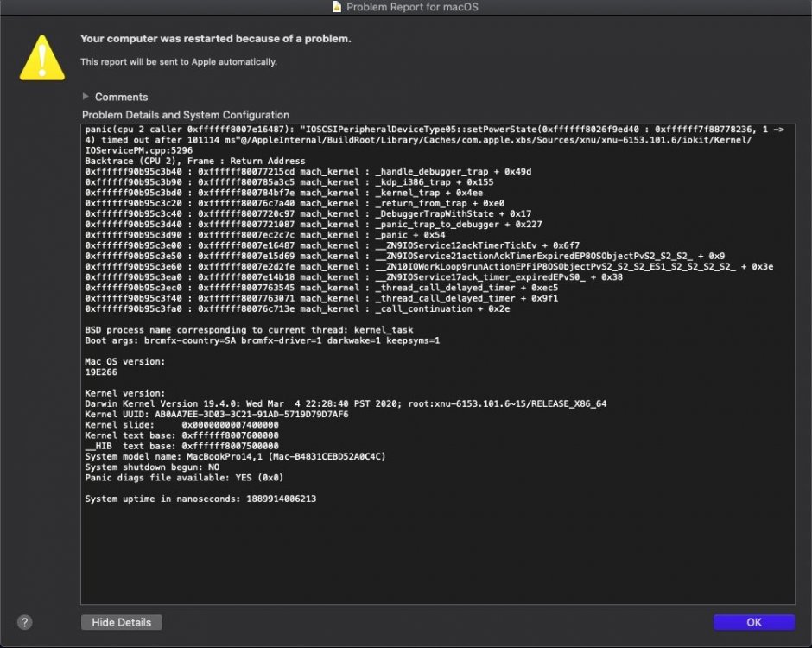Click the '19E266' build number
Image resolution: width=812 pixels, height=648 pixels.
coord(101,372)
